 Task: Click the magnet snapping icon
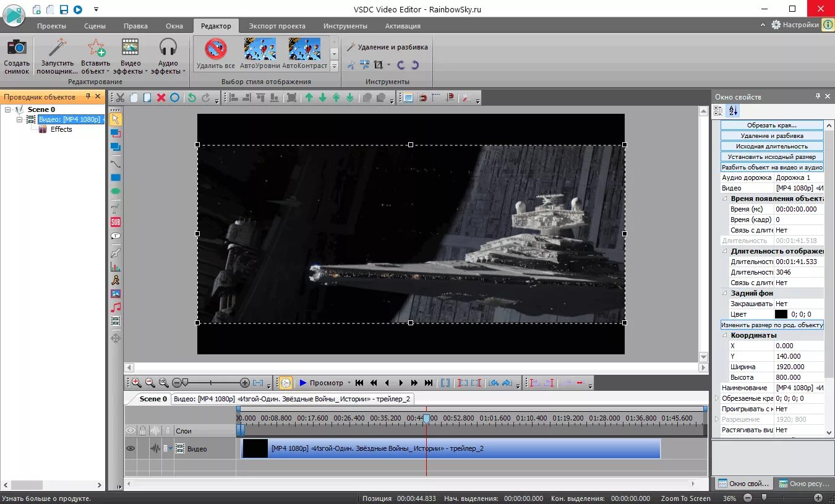[422, 98]
